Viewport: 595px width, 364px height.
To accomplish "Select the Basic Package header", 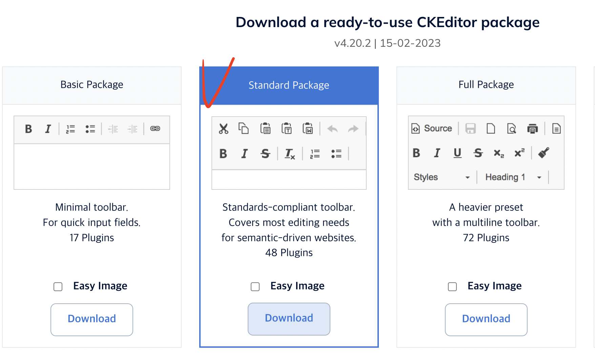I will point(92,85).
